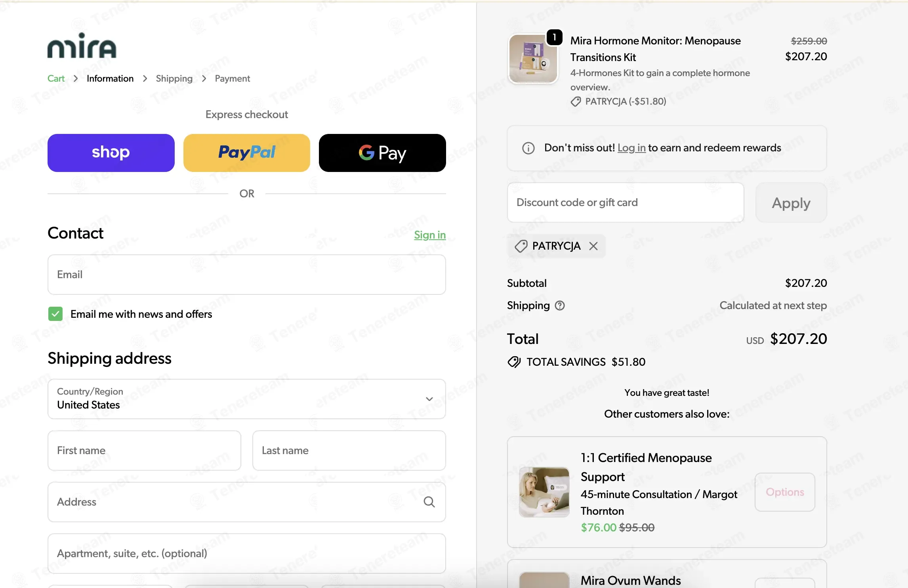The width and height of the screenshot is (908, 588).
Task: Click the Apply discount button
Action: point(791,202)
